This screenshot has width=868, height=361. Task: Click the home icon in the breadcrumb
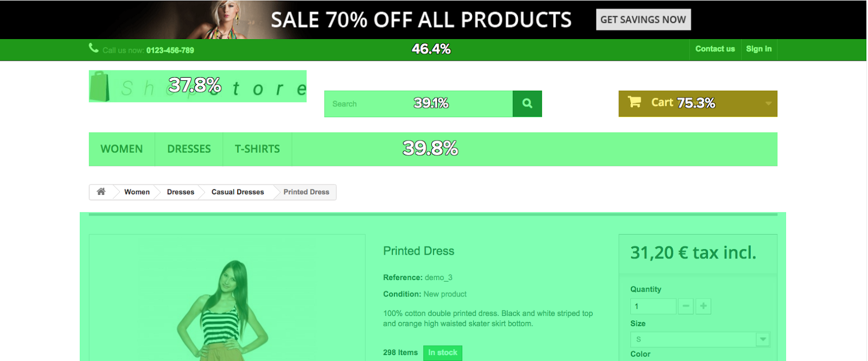(x=101, y=192)
